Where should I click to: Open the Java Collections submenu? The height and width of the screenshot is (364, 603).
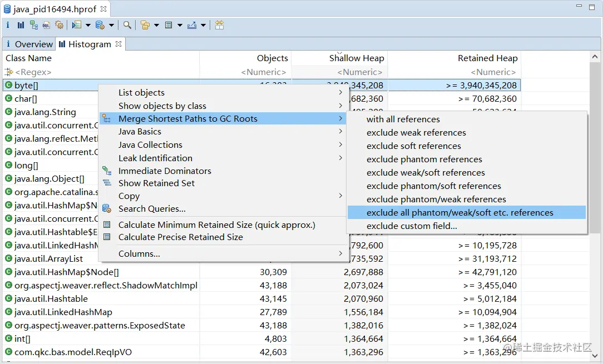(224, 144)
